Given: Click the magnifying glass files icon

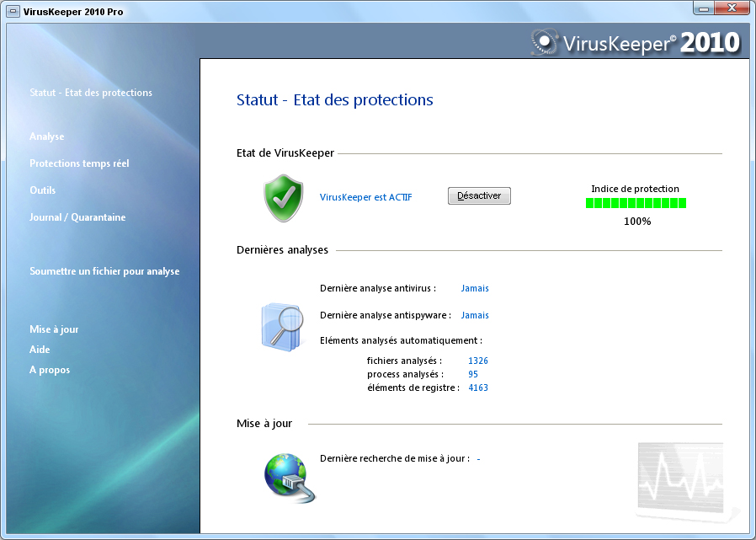Looking at the screenshot, I should coord(283,327).
